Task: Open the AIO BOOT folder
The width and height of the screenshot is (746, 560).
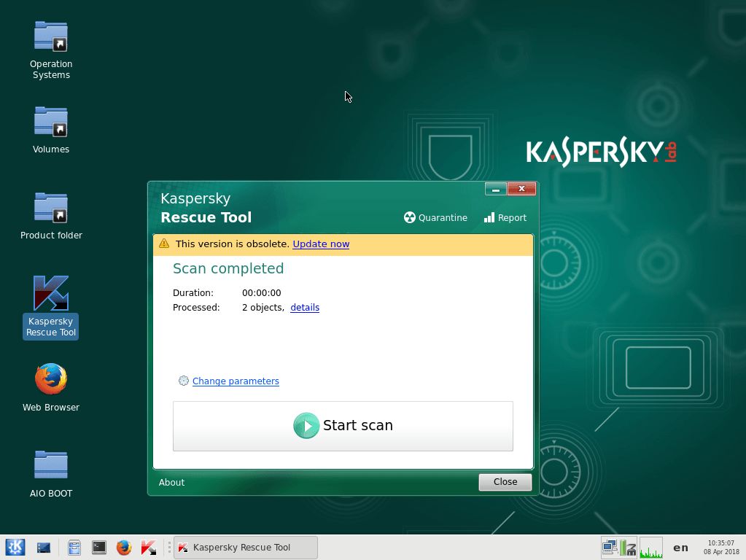Action: (x=50, y=464)
